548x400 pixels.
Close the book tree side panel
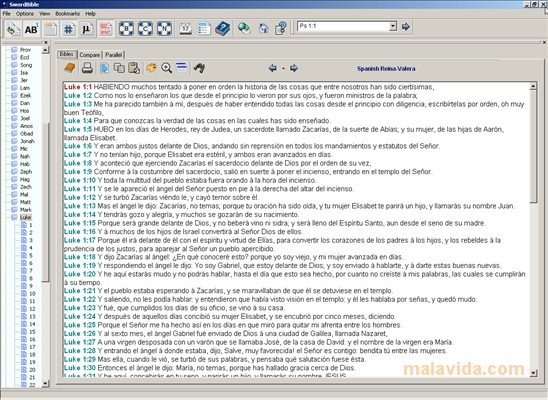[x=45, y=42]
